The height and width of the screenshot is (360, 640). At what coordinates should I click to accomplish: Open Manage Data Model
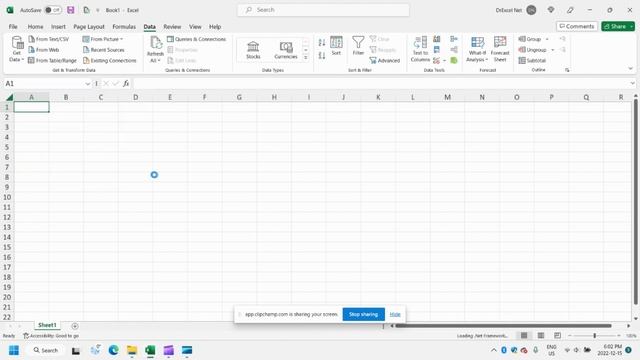(454, 60)
